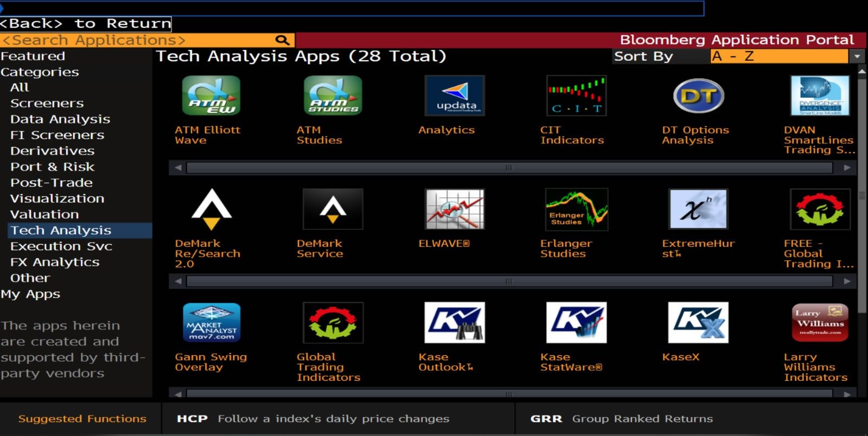Open the Port & Risk category
The width and height of the screenshot is (868, 436).
(53, 167)
